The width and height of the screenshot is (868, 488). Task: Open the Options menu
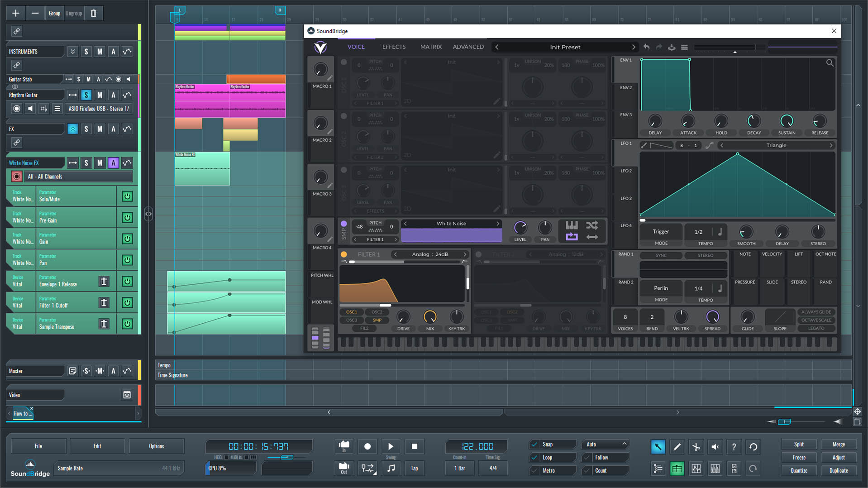point(157,446)
